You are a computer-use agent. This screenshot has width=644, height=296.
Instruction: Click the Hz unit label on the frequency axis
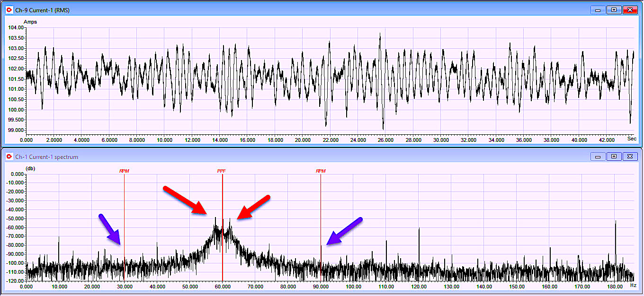coord(633,286)
